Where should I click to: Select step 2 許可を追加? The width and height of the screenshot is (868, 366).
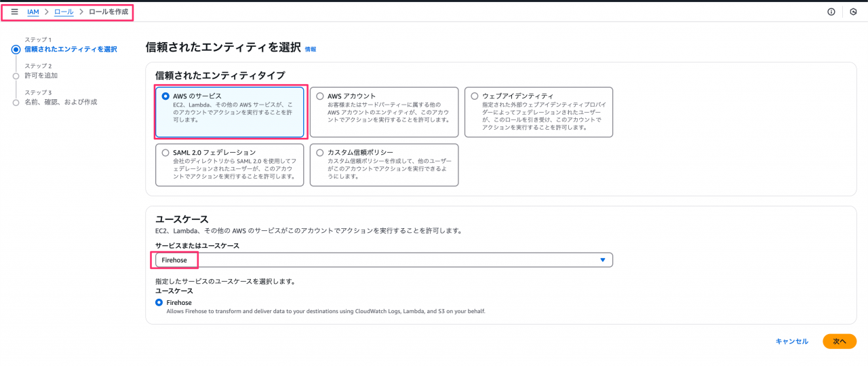coord(41,75)
